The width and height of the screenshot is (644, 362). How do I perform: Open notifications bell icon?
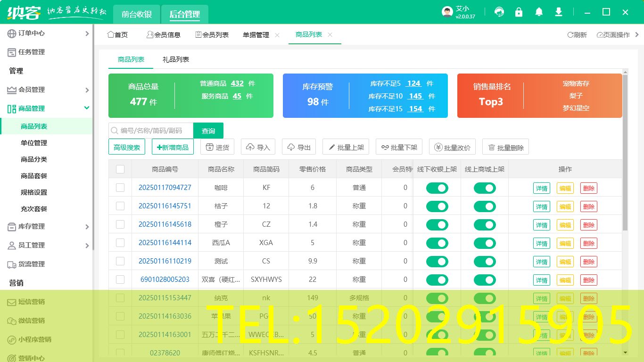(539, 12)
